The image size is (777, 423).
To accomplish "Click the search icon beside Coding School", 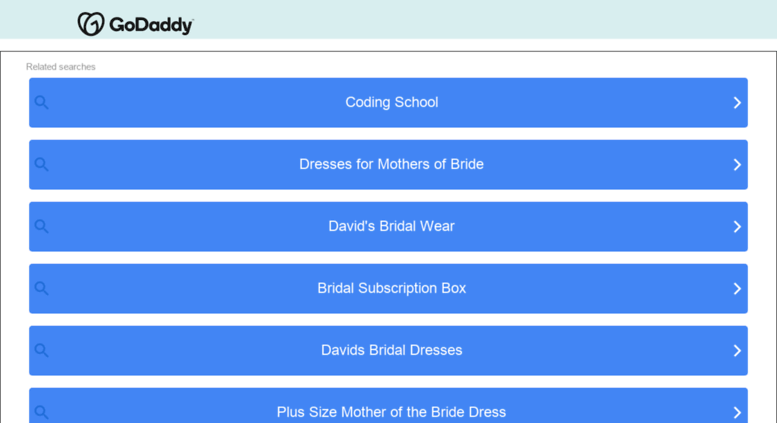I will (42, 103).
